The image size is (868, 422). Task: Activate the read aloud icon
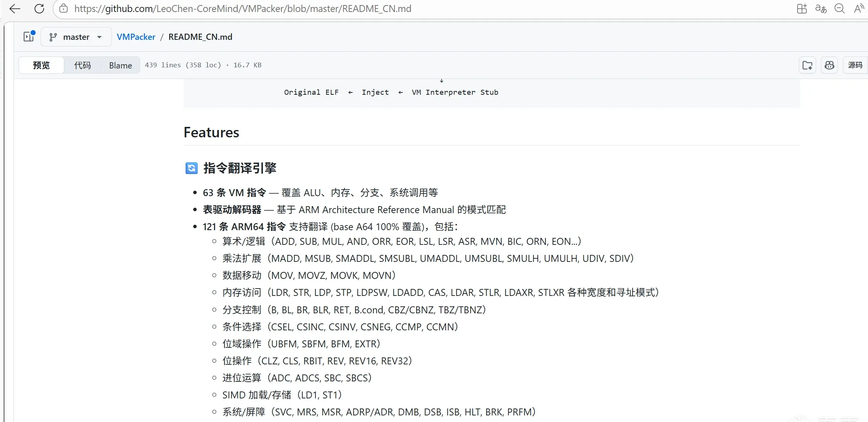click(859, 9)
